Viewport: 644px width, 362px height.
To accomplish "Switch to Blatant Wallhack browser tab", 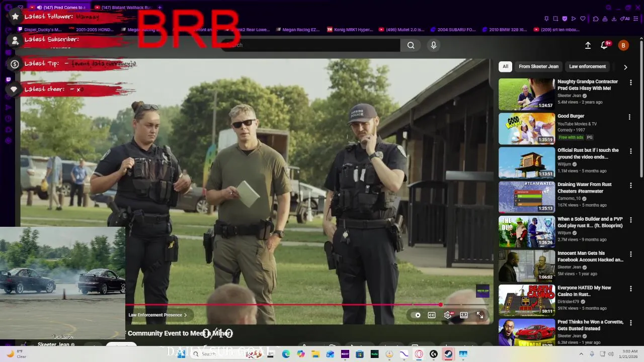I will point(123,8).
